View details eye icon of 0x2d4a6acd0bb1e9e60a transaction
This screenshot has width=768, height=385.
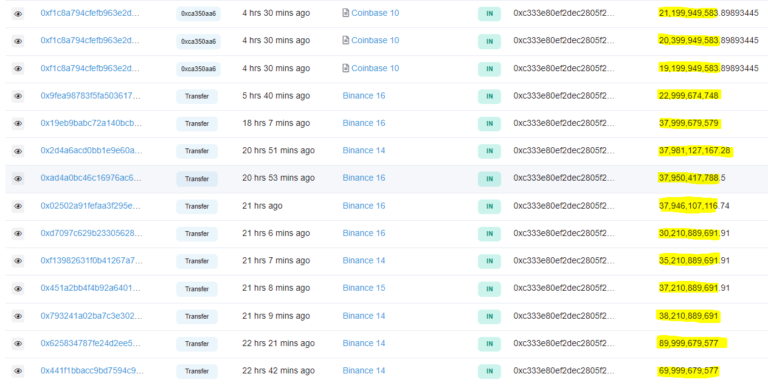tap(18, 151)
